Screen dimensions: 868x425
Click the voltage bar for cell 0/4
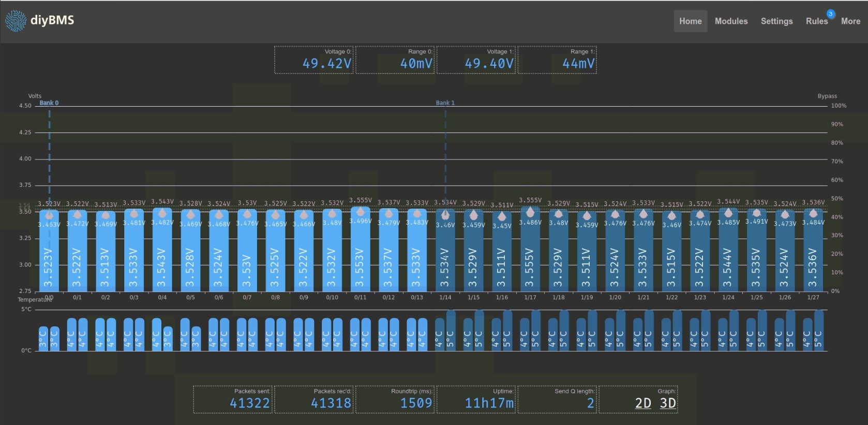click(x=162, y=250)
